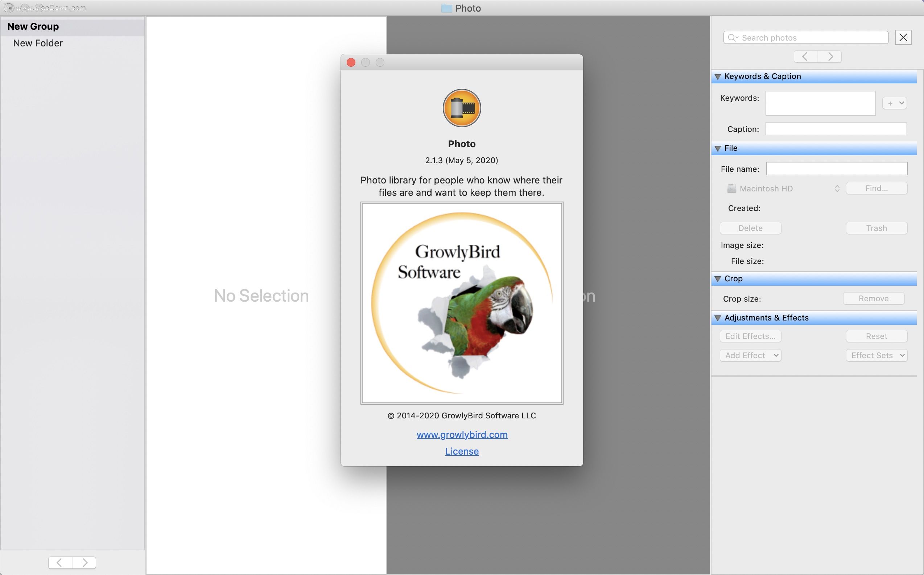The image size is (924, 575).
Task: Collapse the File section
Action: click(717, 148)
